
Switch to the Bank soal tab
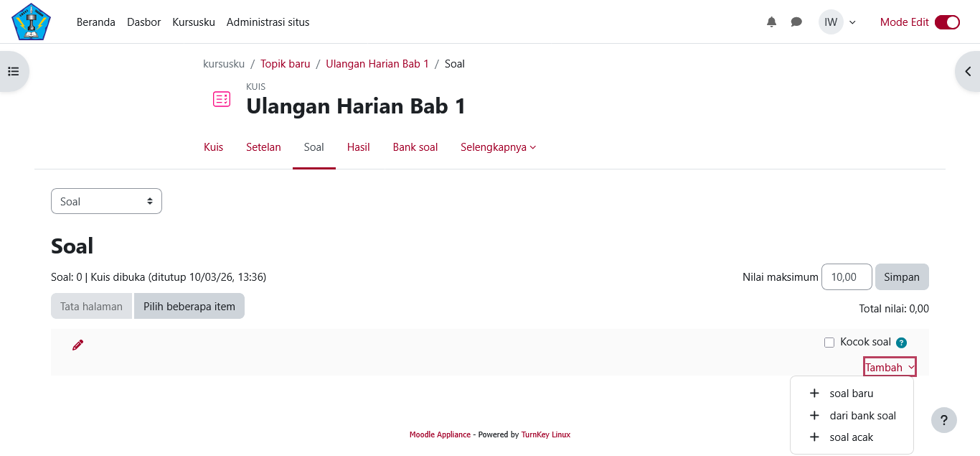coord(415,147)
